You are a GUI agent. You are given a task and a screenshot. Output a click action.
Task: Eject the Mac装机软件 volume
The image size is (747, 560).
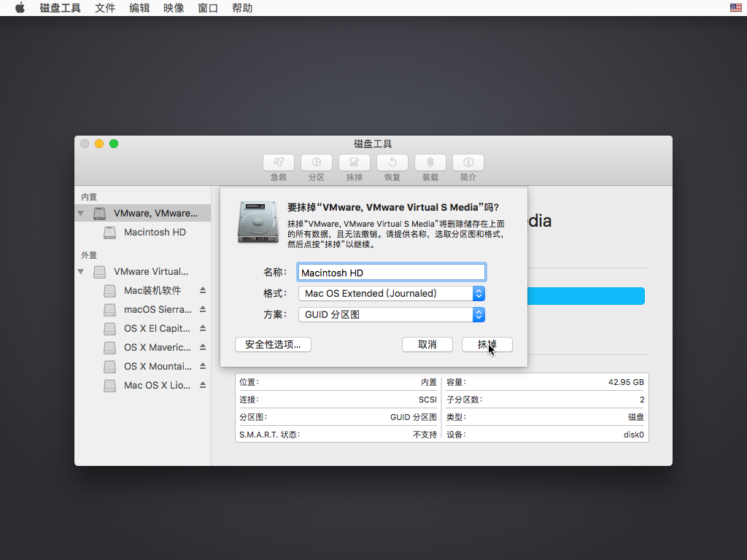click(203, 290)
